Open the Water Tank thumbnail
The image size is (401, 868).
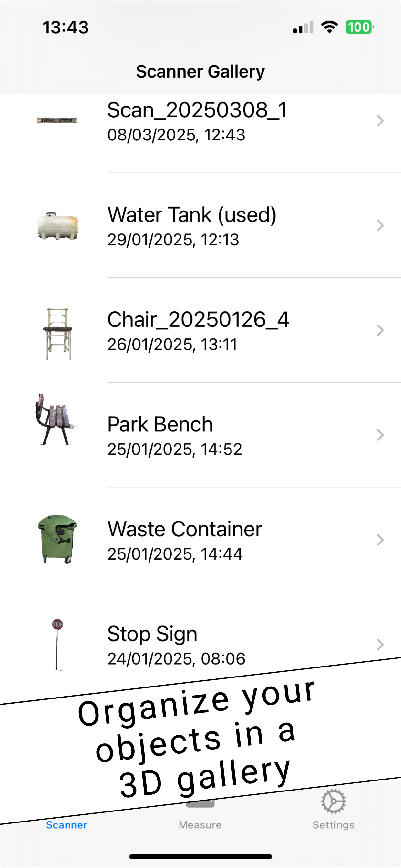point(57,226)
